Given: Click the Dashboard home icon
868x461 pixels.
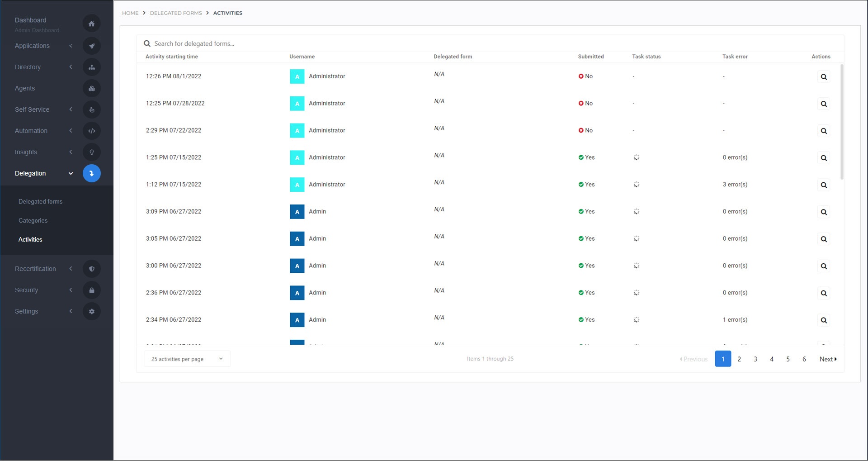Looking at the screenshot, I should pyautogui.click(x=91, y=24).
